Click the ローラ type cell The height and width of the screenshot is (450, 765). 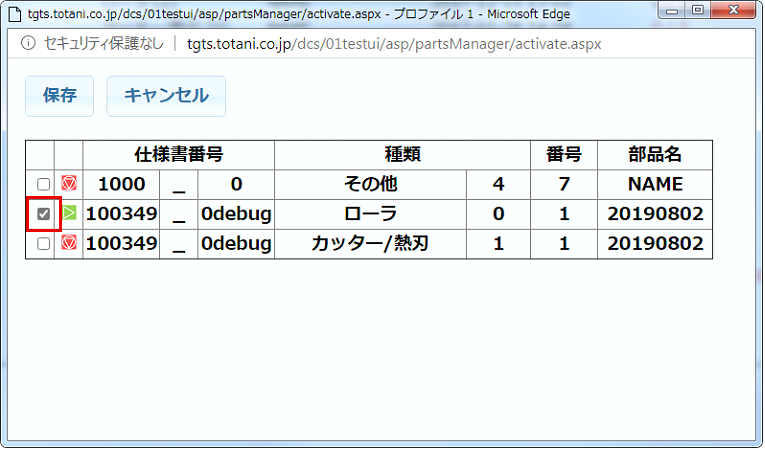370,214
